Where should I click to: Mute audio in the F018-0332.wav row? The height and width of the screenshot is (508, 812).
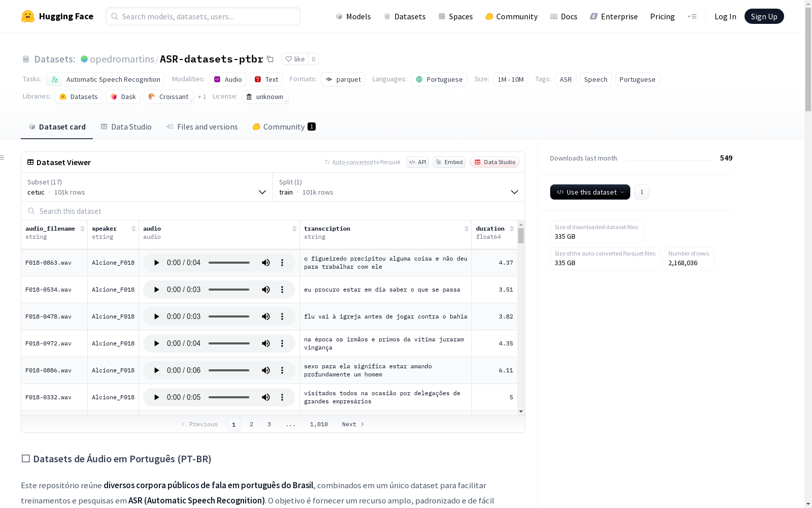[x=265, y=397]
